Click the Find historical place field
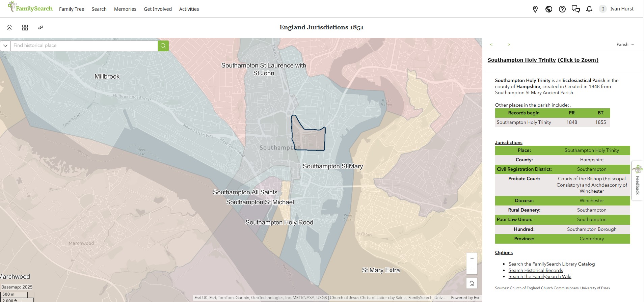Viewport: 644px width, 302px height. [84, 46]
